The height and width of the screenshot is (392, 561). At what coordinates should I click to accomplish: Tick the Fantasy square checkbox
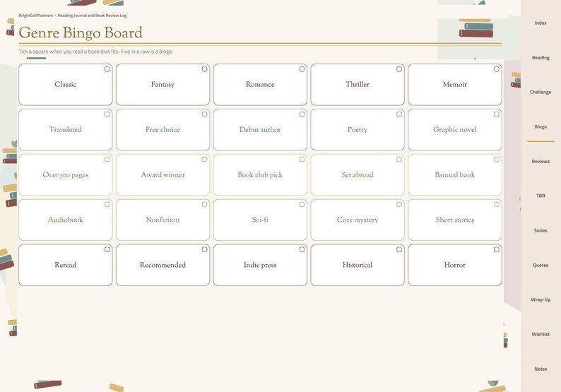[204, 69]
